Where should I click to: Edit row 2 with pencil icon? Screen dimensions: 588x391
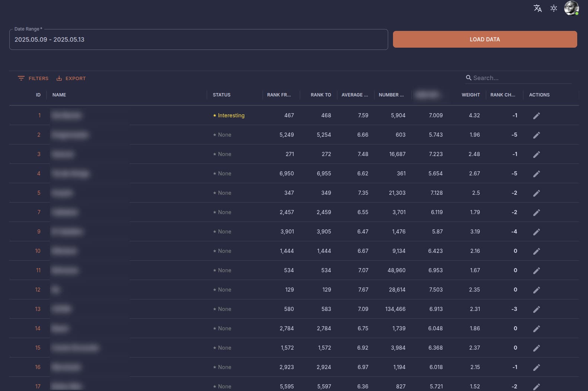tap(536, 135)
